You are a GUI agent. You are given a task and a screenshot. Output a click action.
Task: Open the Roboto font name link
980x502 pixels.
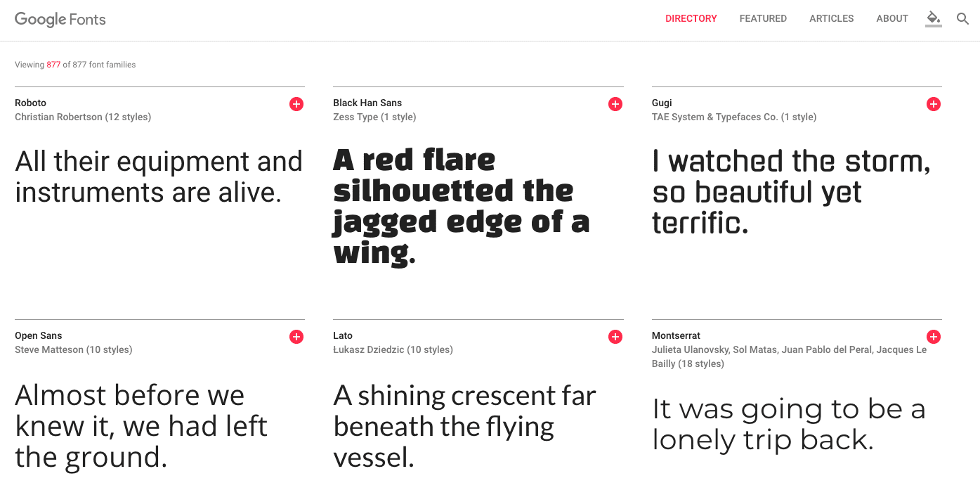pos(31,103)
